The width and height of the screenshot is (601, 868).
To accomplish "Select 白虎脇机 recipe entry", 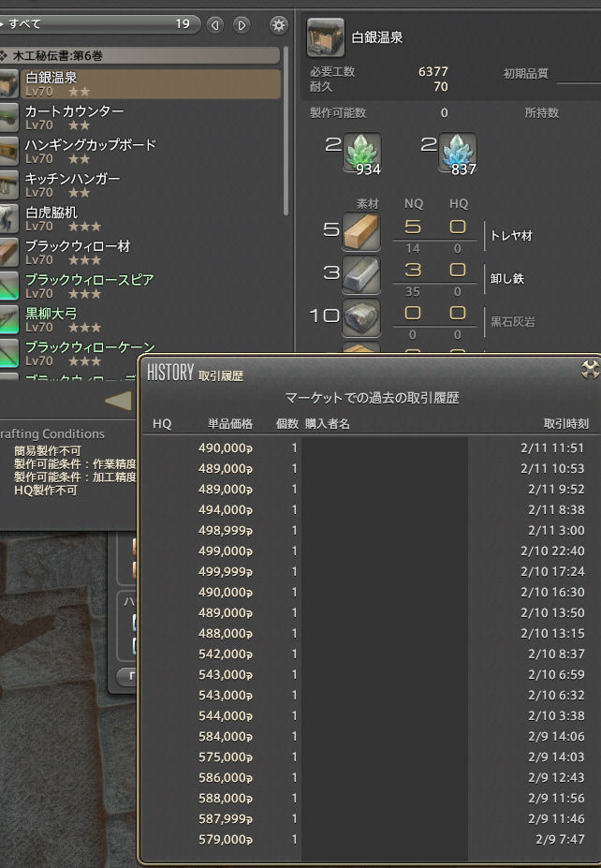I will (140, 218).
